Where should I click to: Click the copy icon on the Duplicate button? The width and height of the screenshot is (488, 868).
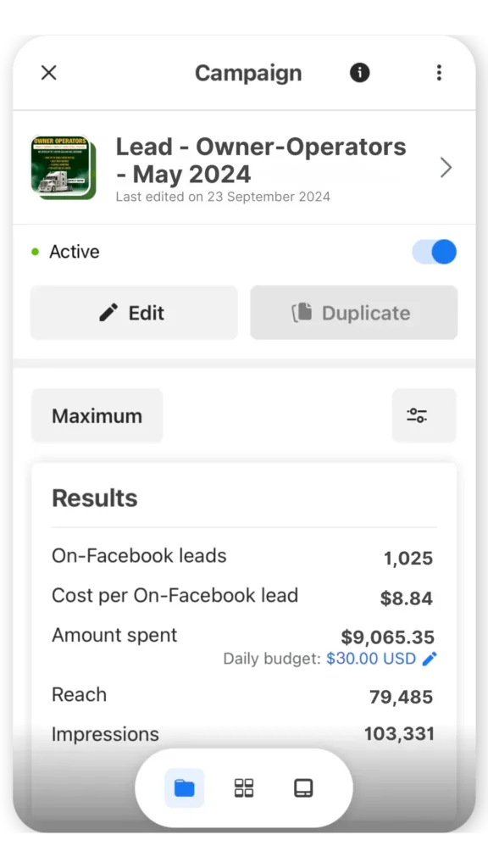tap(302, 313)
